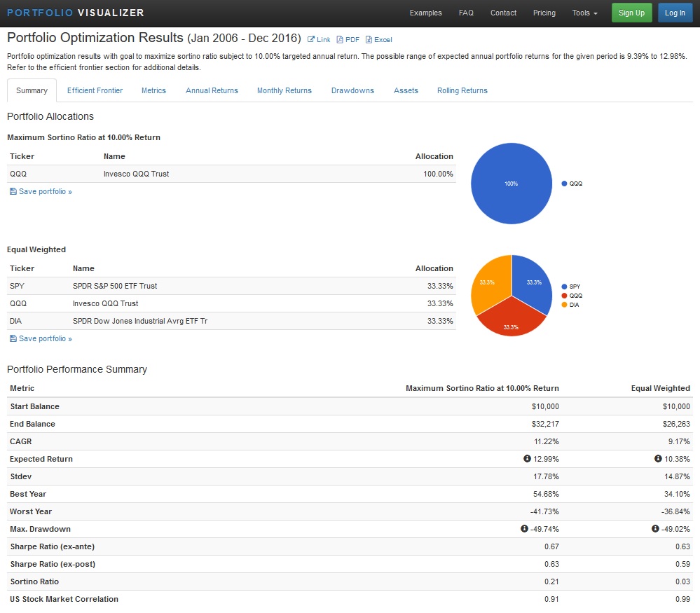700x613 pixels.
Task: Open the Annual Returns tab
Action: coord(212,90)
